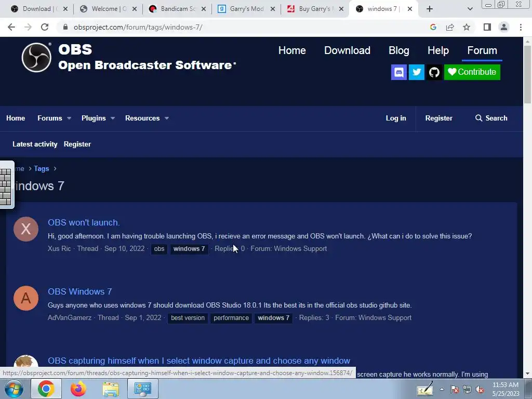
Task: Open Download in the top site menu
Action: pos(347,50)
